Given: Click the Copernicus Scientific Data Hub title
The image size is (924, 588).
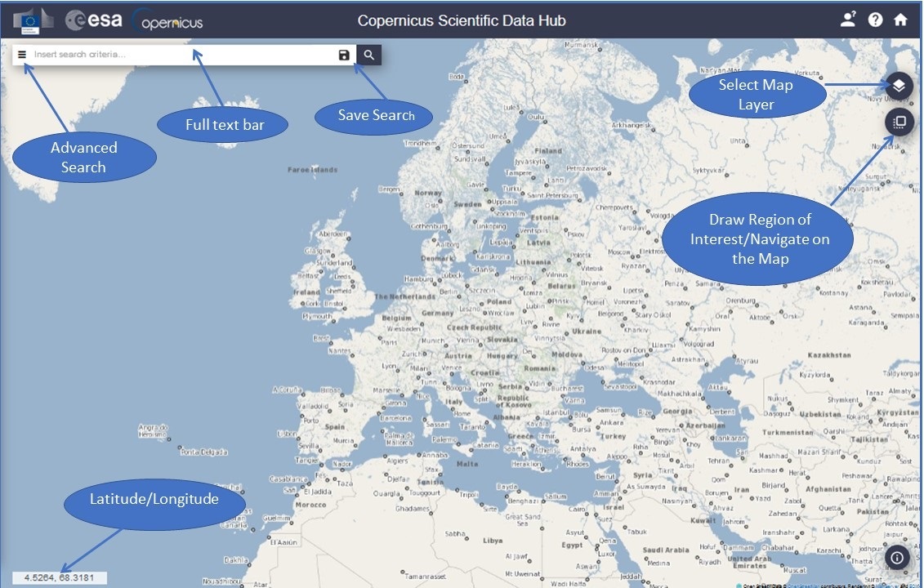Looking at the screenshot, I should click(462, 20).
